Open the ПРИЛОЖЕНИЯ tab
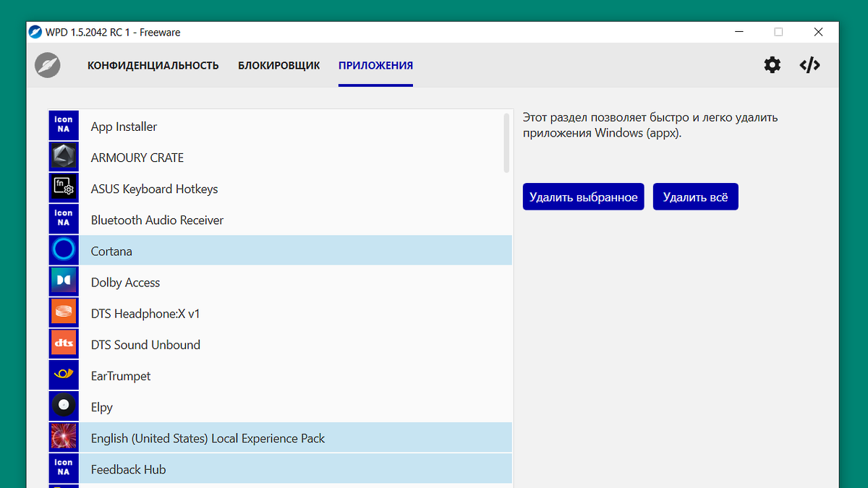The height and width of the screenshot is (488, 868). coord(375,65)
